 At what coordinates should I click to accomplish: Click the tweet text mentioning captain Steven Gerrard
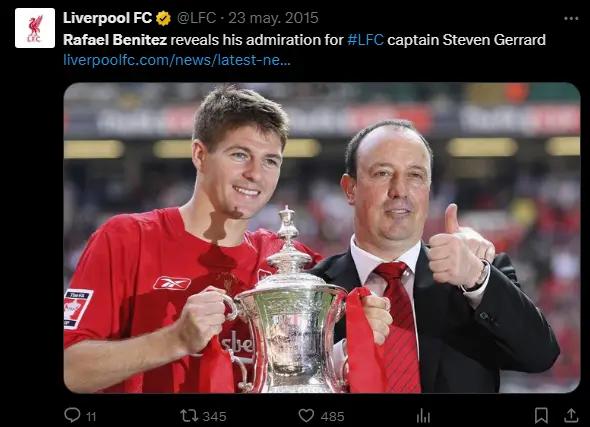pyautogui.click(x=304, y=40)
